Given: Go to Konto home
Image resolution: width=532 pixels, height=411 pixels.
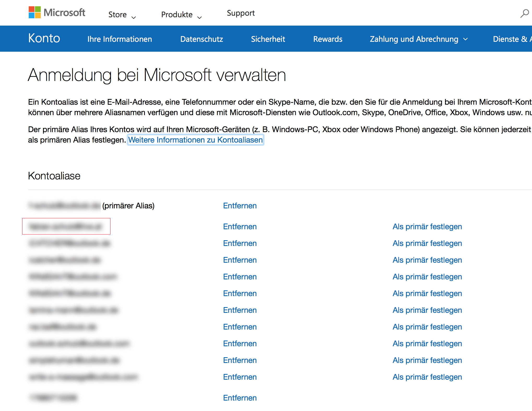Looking at the screenshot, I should pos(44,38).
